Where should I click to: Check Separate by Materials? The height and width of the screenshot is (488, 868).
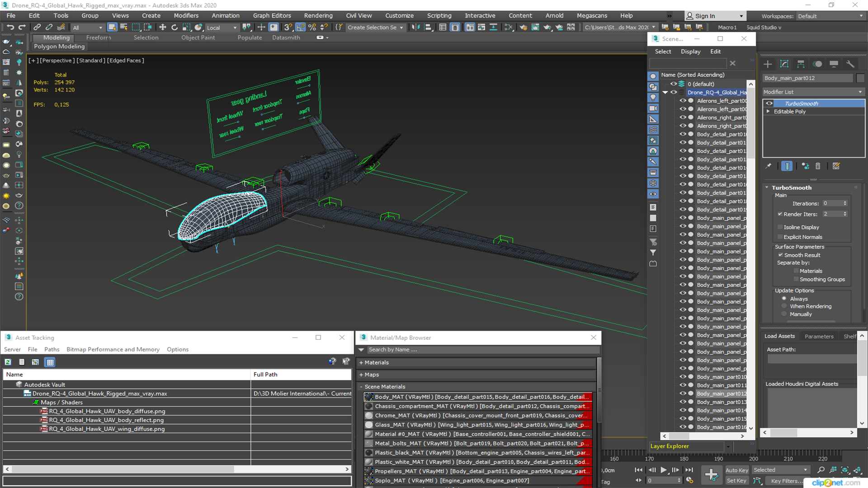[796, 271]
